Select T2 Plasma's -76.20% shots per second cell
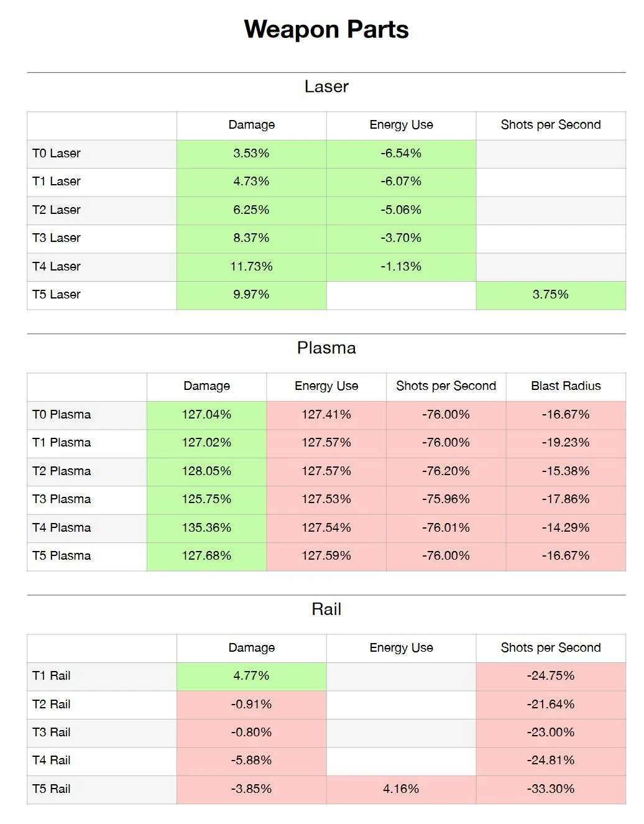644x824 pixels. click(x=446, y=471)
